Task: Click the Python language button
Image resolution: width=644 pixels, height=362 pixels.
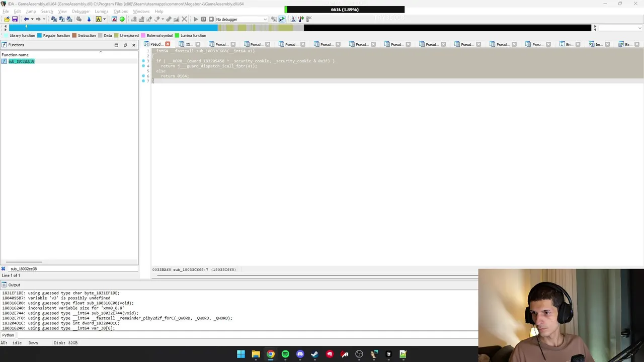Action: point(8,335)
